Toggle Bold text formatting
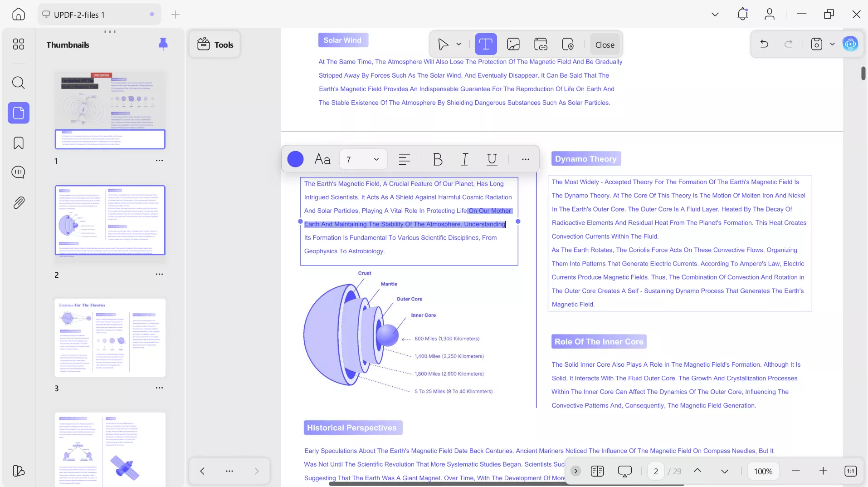The height and width of the screenshot is (487, 868). pos(437,159)
